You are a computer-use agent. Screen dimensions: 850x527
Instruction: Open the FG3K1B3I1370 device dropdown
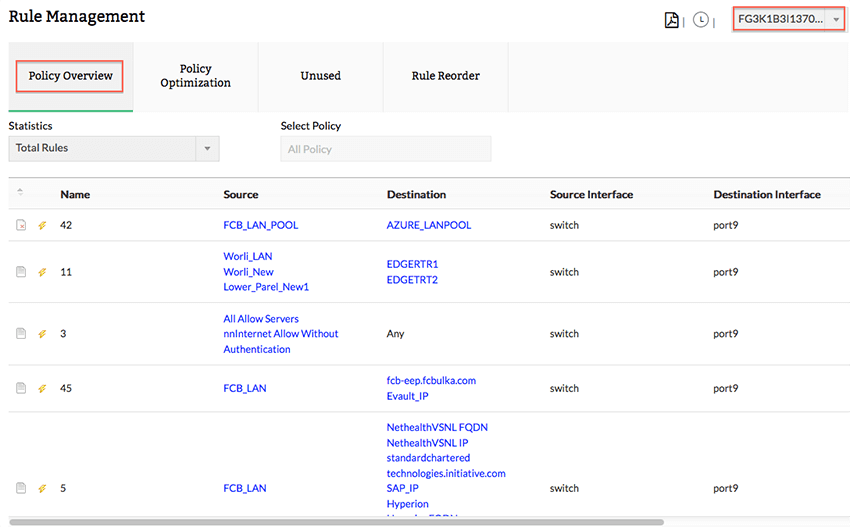pyautogui.click(x=788, y=19)
